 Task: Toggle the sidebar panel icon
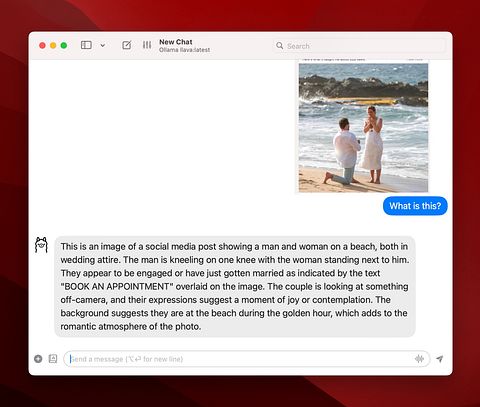86,45
